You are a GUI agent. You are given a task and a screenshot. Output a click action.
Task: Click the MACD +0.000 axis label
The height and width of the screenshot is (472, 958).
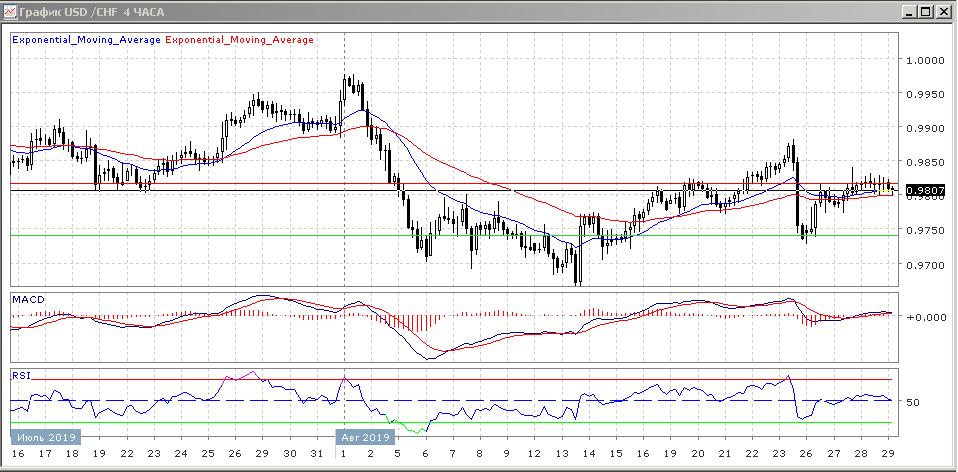[925, 317]
